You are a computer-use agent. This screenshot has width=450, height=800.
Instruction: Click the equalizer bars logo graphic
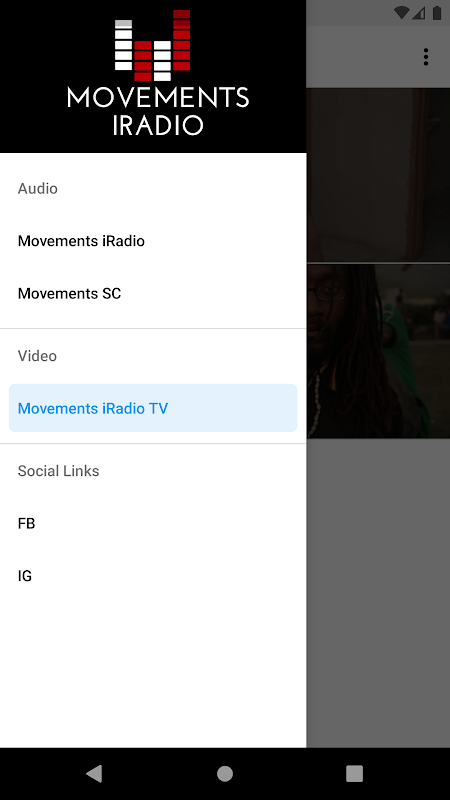(153, 45)
